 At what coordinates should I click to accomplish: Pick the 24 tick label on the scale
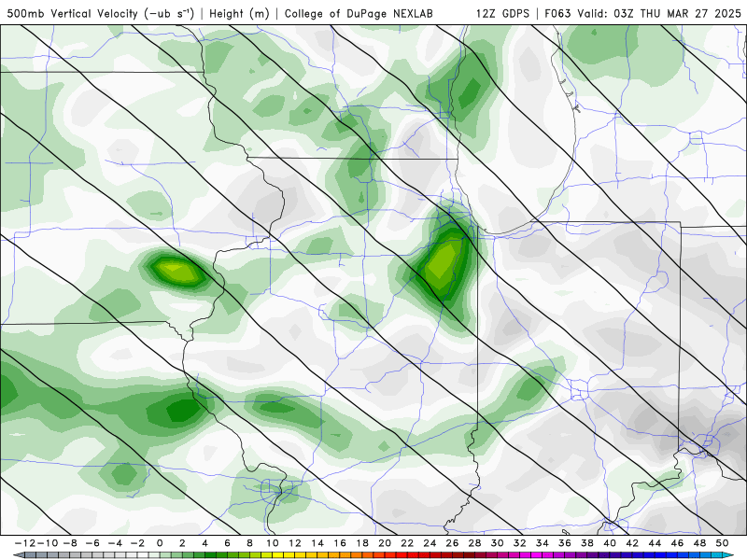coord(430,543)
